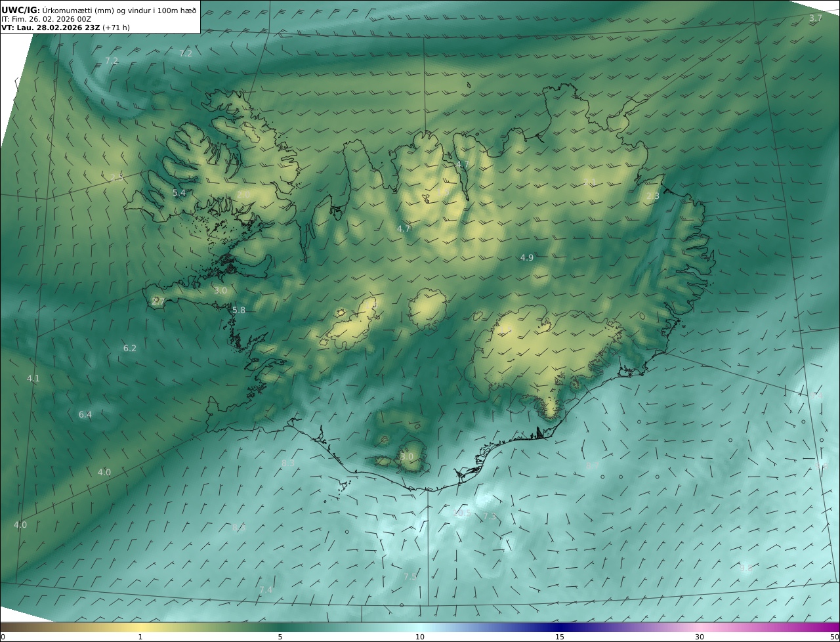The height and width of the screenshot is (642, 840).
Task: Click the 2.7 value at the peninsula tip
Action: click(x=158, y=301)
